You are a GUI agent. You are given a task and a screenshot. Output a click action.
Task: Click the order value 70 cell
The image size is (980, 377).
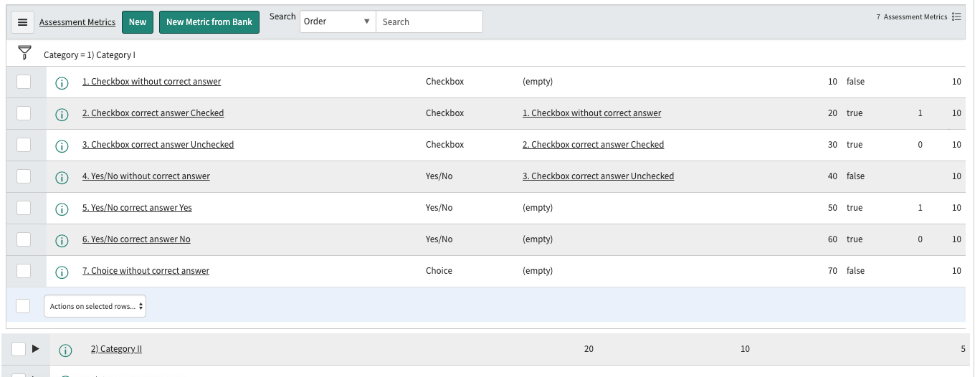(x=832, y=271)
